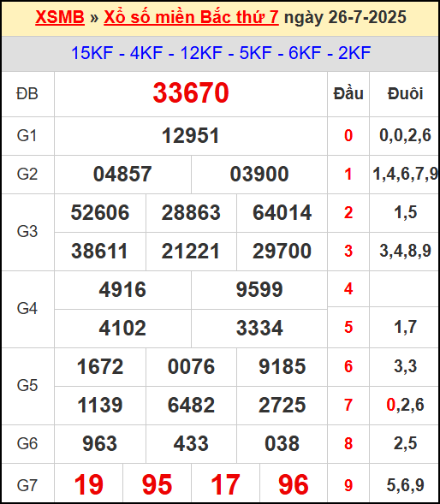Select G4 number 4102

click(x=122, y=328)
